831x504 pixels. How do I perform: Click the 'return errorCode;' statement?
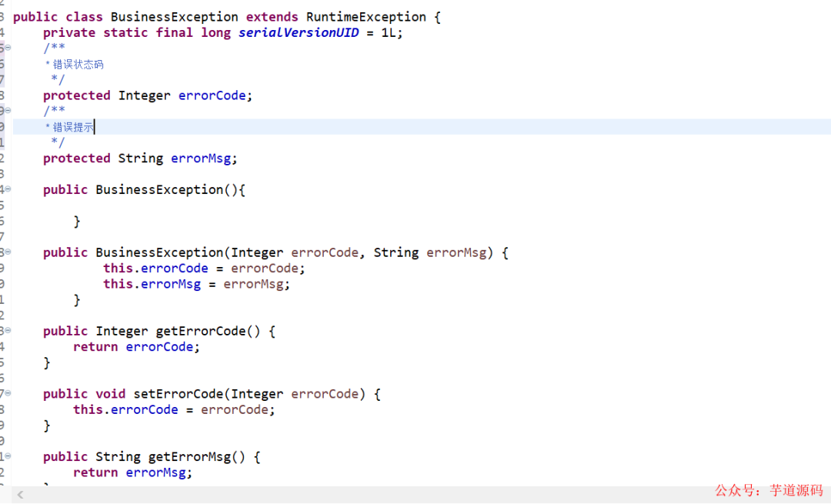136,346
